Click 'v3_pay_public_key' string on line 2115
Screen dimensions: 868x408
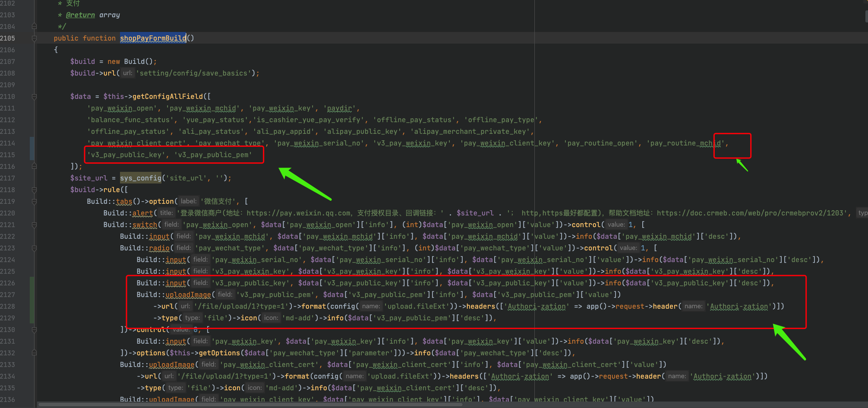tap(126, 155)
